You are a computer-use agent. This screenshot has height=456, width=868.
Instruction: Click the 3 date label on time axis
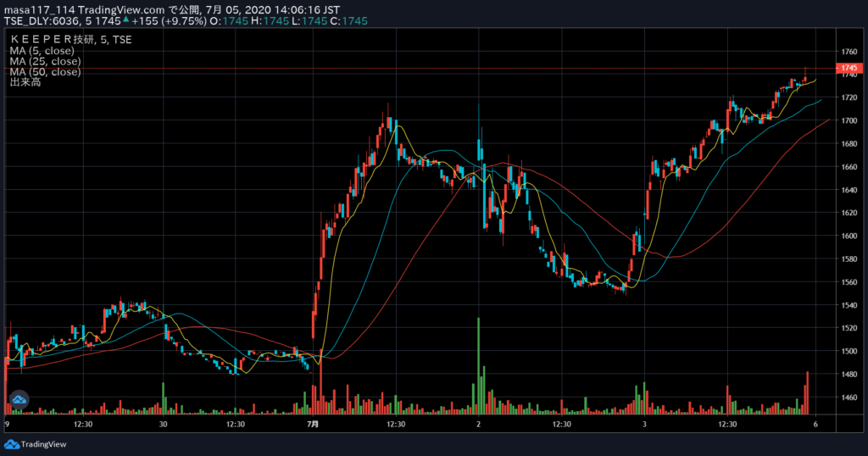(x=644, y=425)
